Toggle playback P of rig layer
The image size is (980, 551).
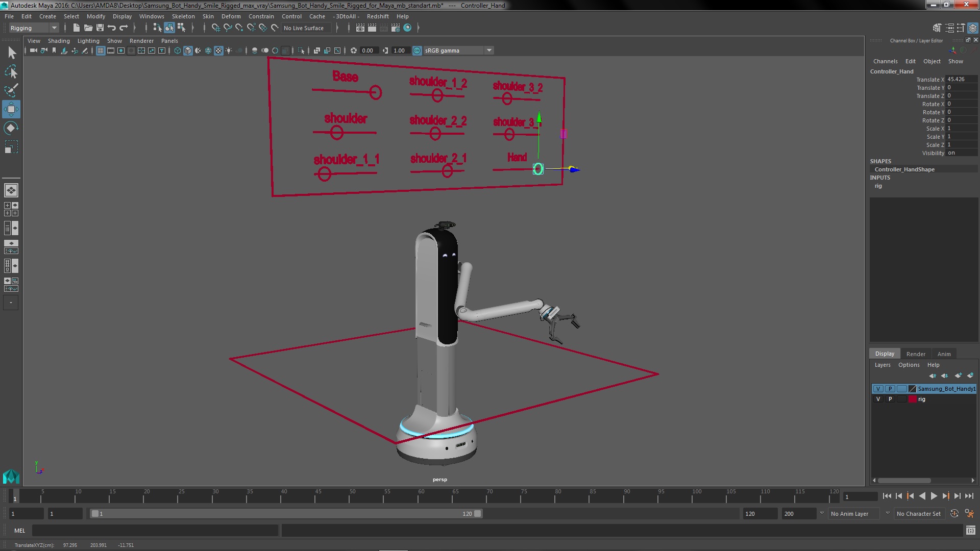click(x=890, y=399)
